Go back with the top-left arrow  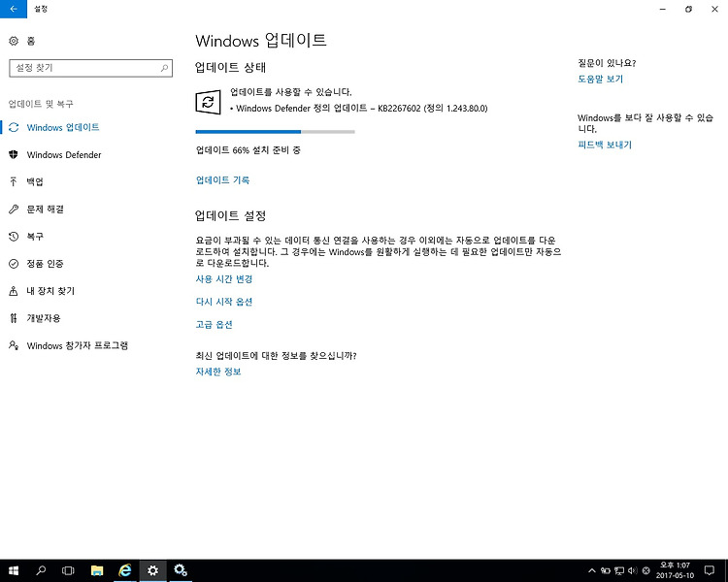(14, 9)
